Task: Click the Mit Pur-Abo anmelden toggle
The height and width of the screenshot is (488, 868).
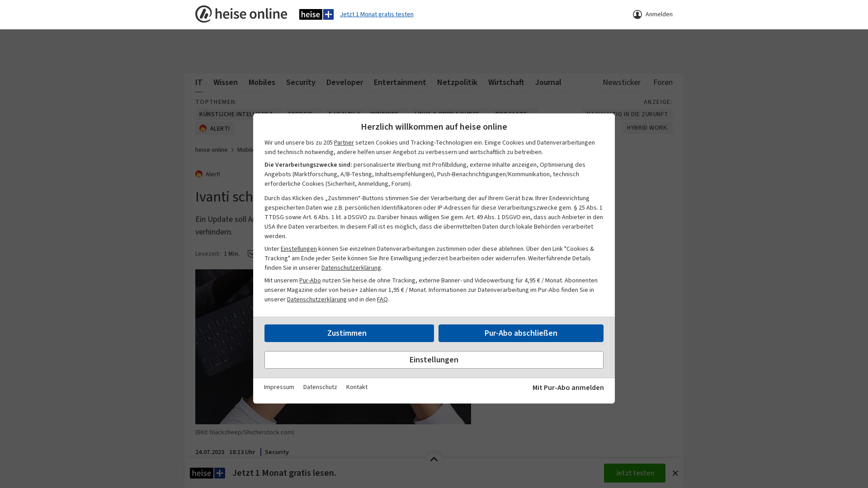Action: [x=568, y=387]
